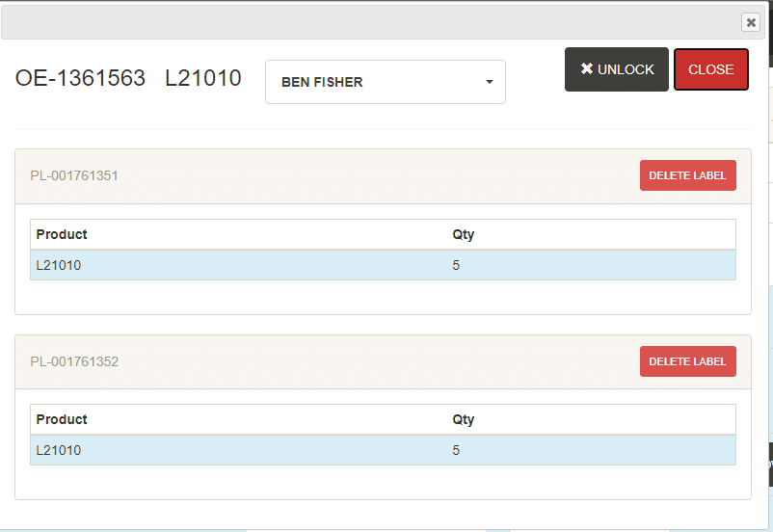Screen dimensions: 773x532
Task: Close the dialog with the X icon
Action: point(750,22)
